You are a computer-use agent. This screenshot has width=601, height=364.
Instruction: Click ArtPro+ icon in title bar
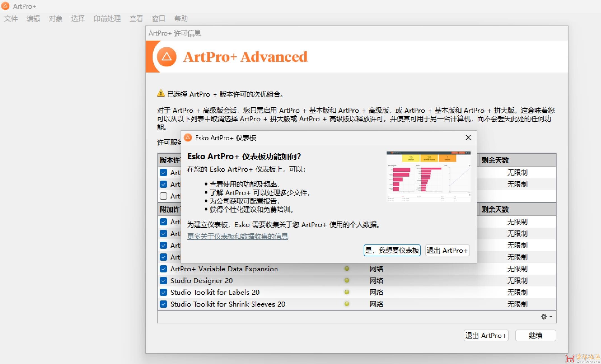point(5,6)
